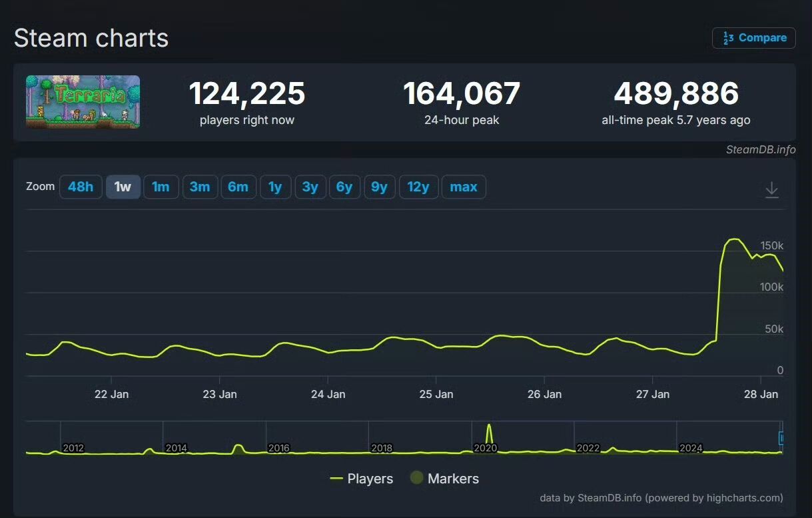Click the 24 Jan axis label
Screen dimensions: 812x518
pyautogui.click(x=328, y=394)
